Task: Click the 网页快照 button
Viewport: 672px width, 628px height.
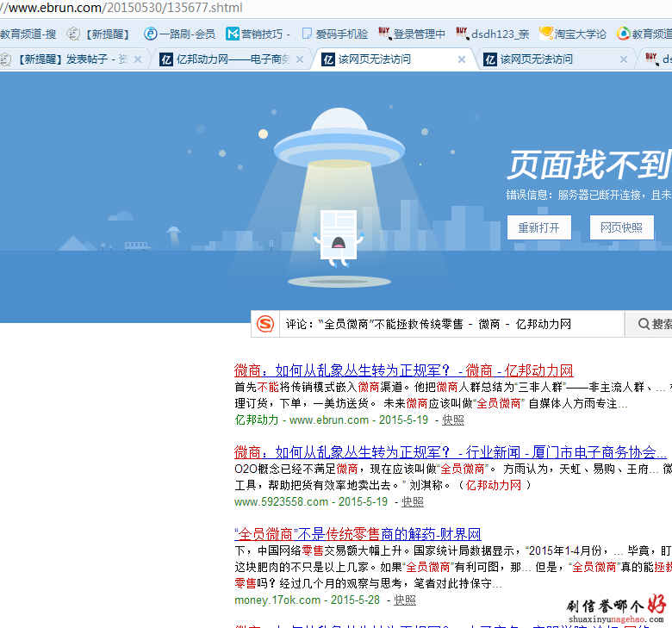Action: [621, 227]
